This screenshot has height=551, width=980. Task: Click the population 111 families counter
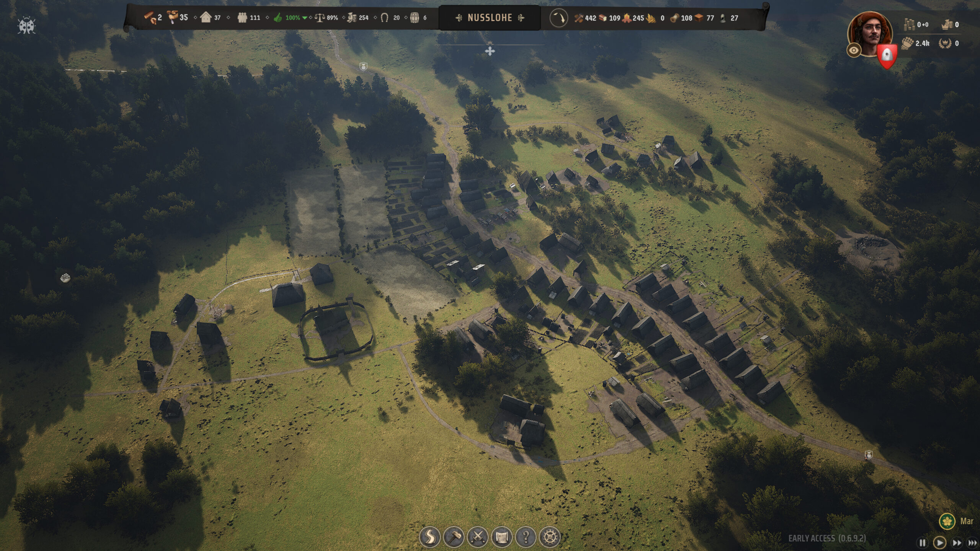point(249,18)
